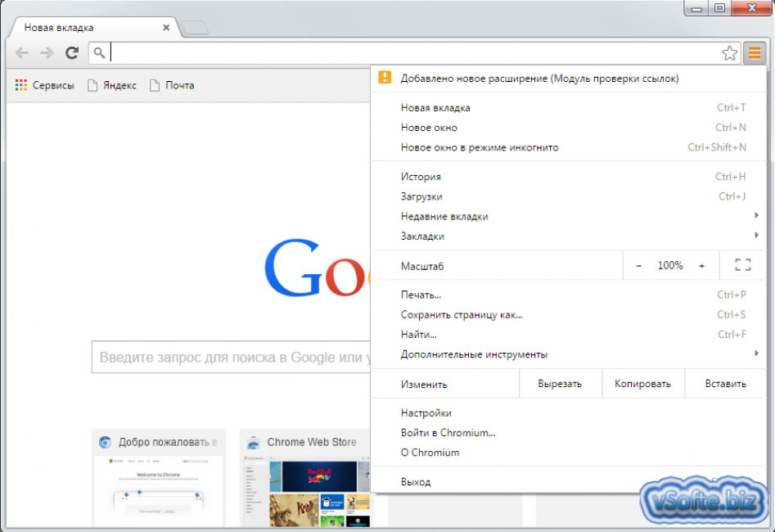The height and width of the screenshot is (532, 775).
Task: Click the Вырезать button
Action: [560, 384]
